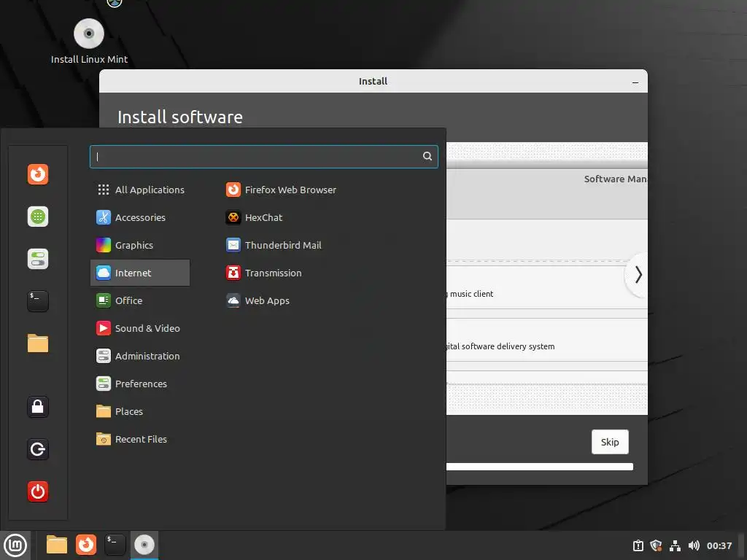This screenshot has height=560, width=747.
Task: Launch Software Manager from the favorites sidebar
Action: tap(38, 217)
